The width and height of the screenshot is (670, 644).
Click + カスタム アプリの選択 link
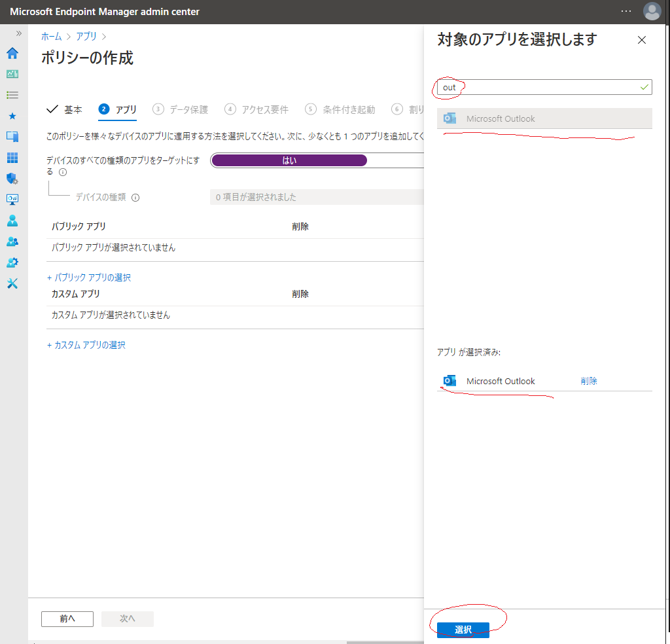pyautogui.click(x=86, y=345)
